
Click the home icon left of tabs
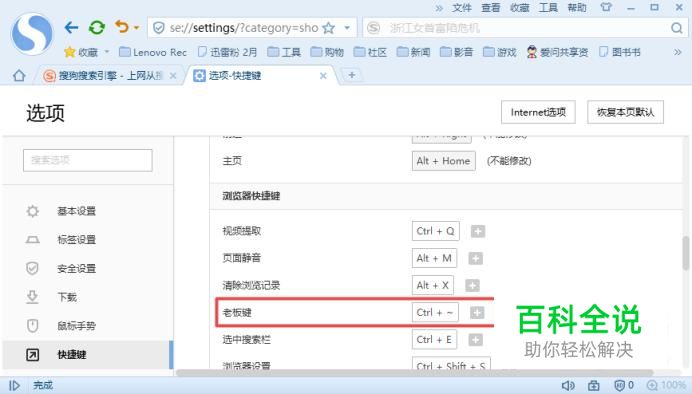point(19,75)
